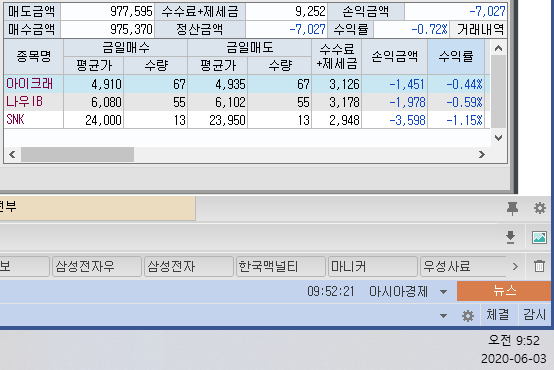Screen dimensions: 554x370
Task: Click the 수수료+제세금 column header in table
Action: [337, 56]
